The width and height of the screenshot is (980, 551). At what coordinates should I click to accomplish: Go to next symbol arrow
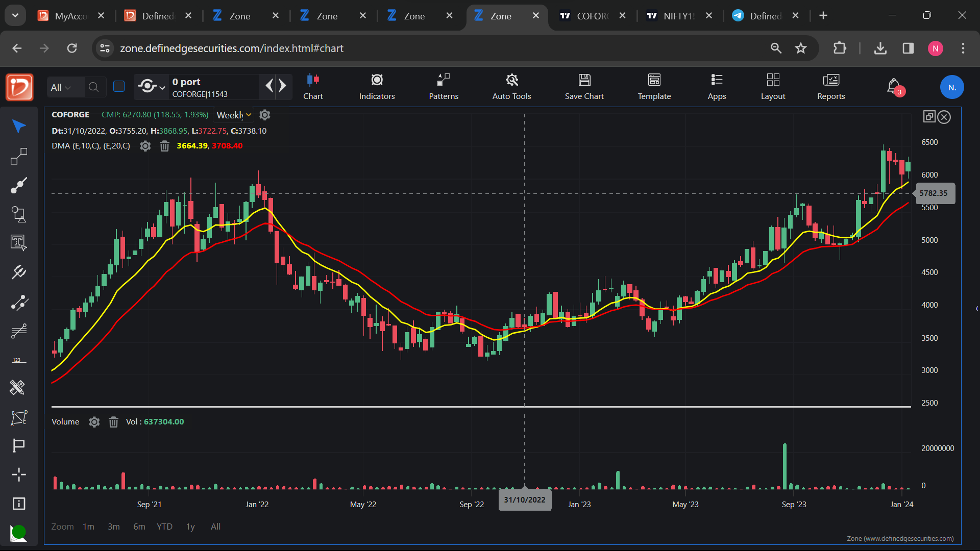tap(283, 86)
